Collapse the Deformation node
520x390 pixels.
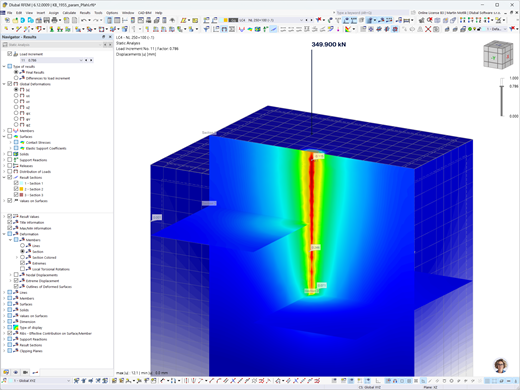point(4,234)
